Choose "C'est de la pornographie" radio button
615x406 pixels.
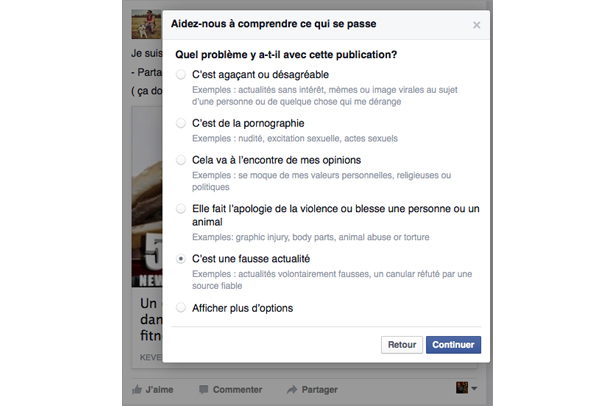(181, 123)
